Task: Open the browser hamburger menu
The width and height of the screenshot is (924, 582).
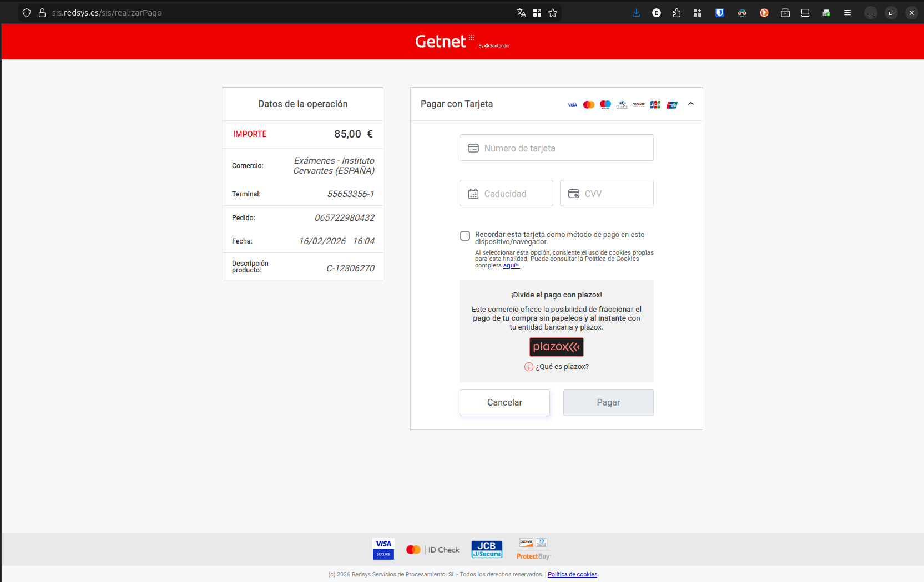Action: tap(847, 13)
